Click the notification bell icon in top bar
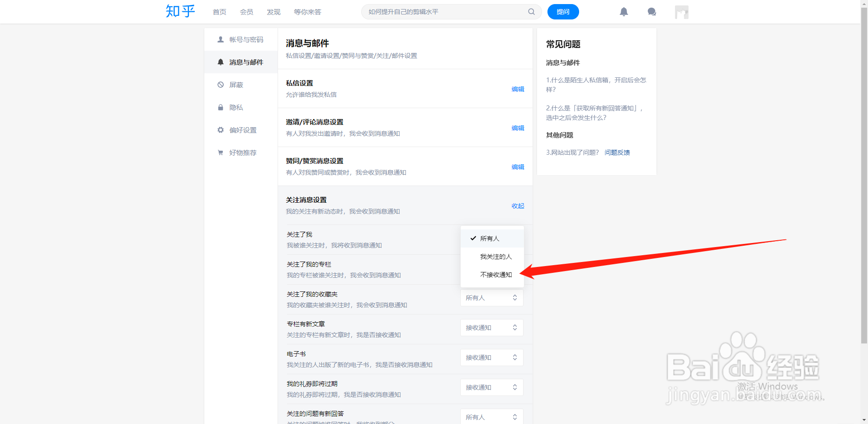 (624, 12)
